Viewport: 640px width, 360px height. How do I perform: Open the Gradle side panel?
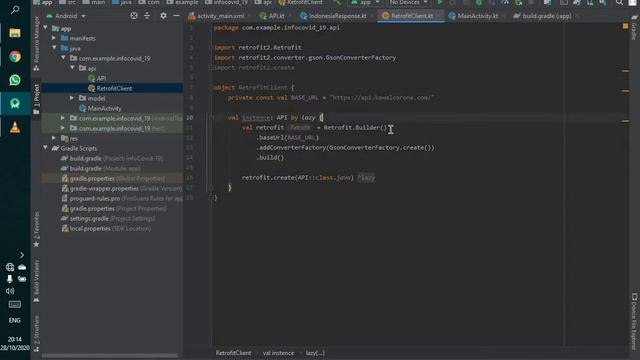(x=634, y=29)
